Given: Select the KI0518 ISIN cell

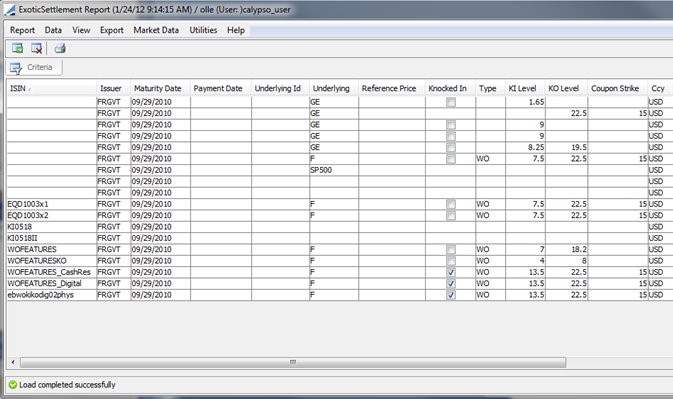Looking at the screenshot, I should click(x=51, y=227).
